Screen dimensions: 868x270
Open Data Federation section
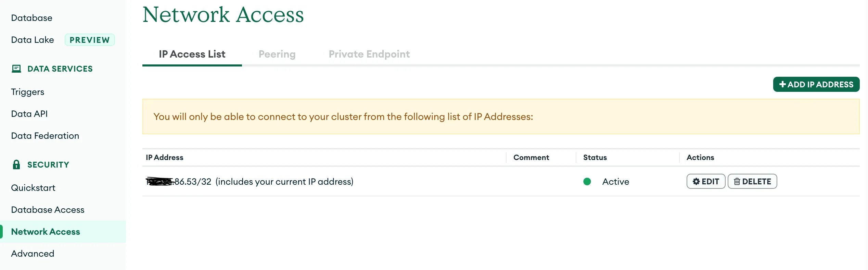45,136
